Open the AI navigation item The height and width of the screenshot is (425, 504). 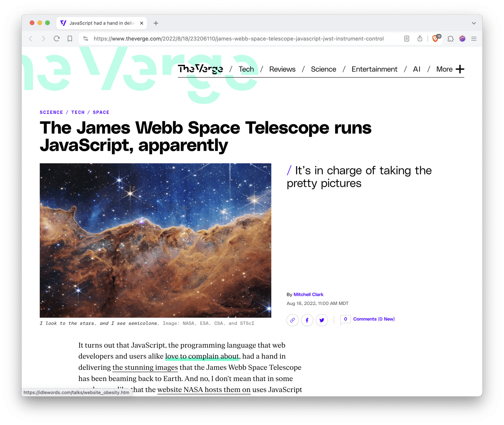coord(416,69)
